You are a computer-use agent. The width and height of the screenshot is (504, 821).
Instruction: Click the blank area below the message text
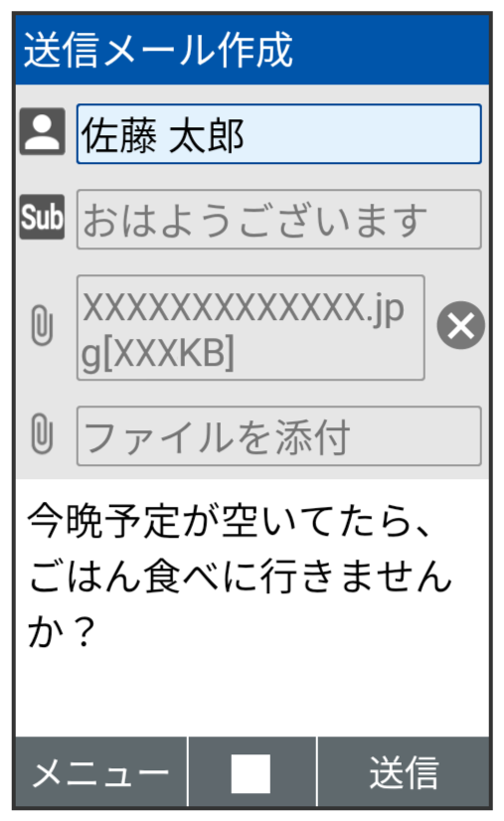pyautogui.click(x=252, y=694)
